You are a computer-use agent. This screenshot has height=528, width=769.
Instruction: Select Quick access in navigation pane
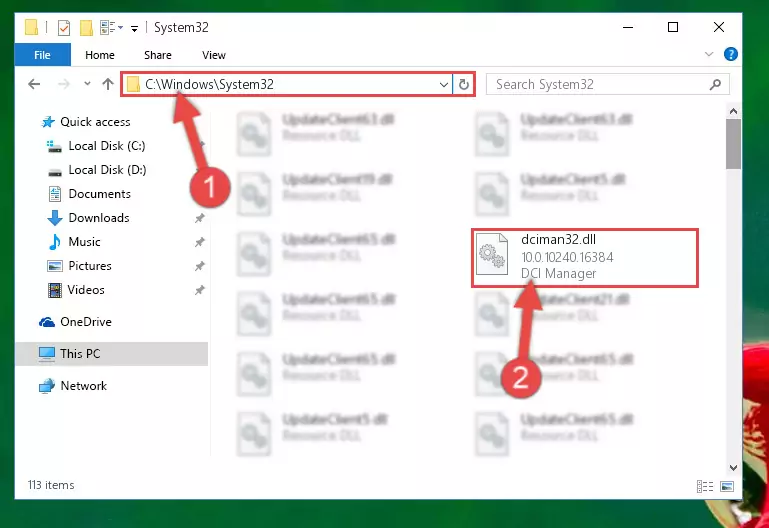point(95,122)
